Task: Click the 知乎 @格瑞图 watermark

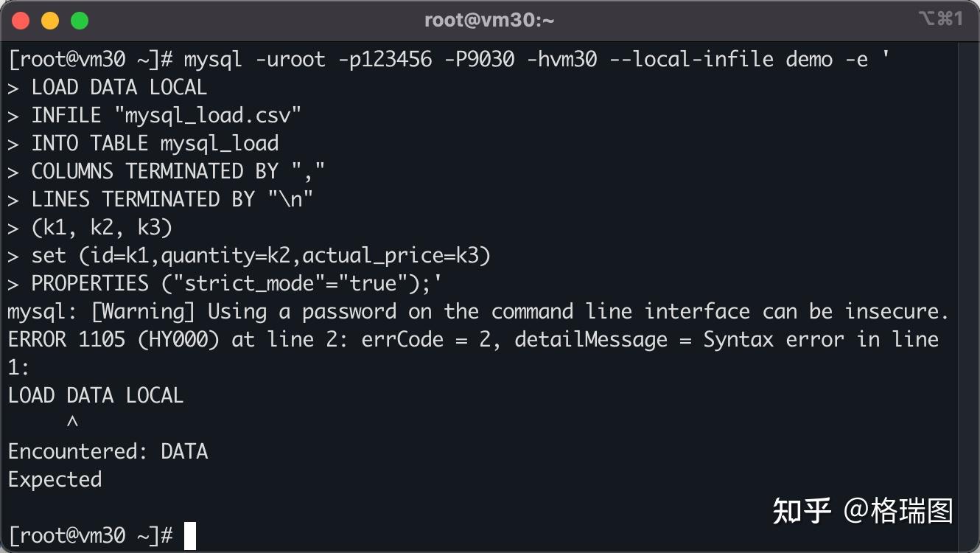Action: click(862, 511)
